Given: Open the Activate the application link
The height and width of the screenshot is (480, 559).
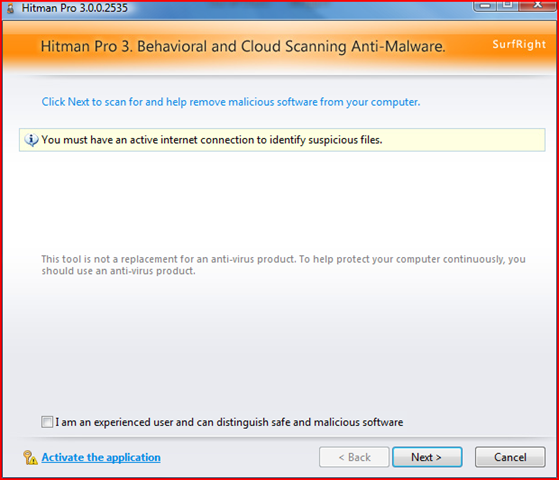Looking at the screenshot, I should point(101,457).
